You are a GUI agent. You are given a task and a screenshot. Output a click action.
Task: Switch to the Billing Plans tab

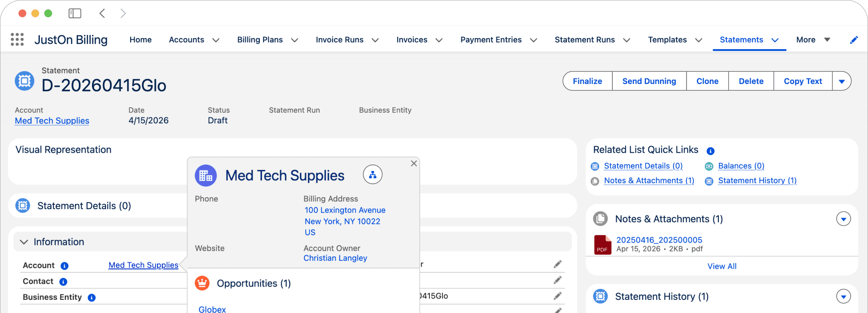coord(260,39)
